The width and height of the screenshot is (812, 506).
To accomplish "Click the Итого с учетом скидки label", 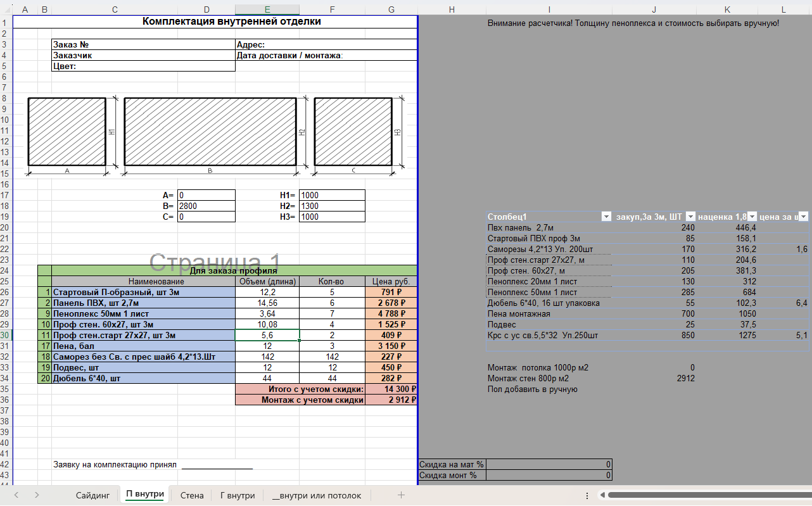I will coord(300,389).
